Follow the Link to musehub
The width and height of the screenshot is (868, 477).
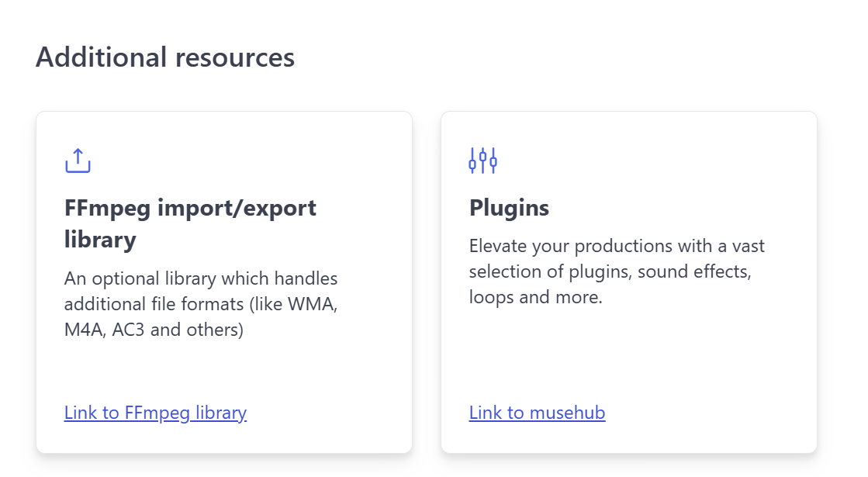tap(537, 413)
